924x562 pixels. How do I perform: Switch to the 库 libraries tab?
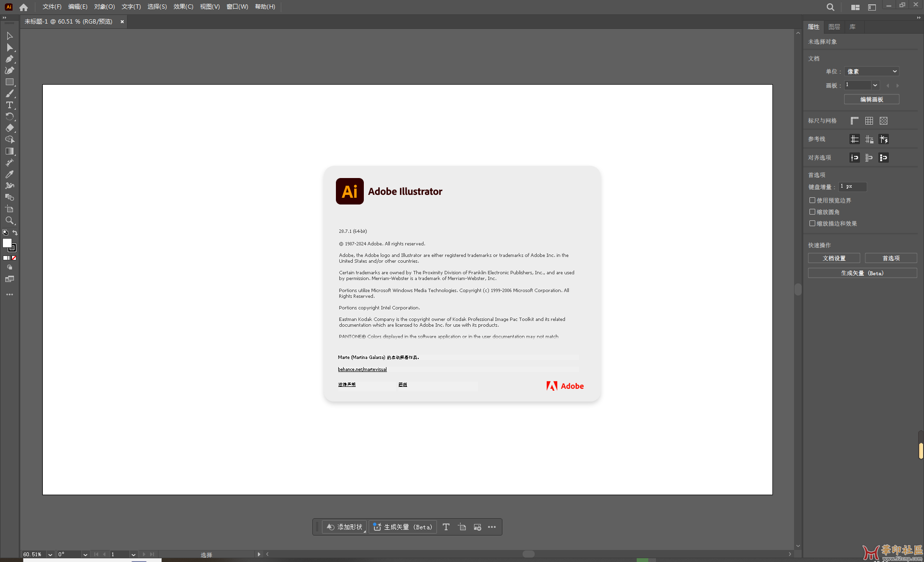click(852, 27)
